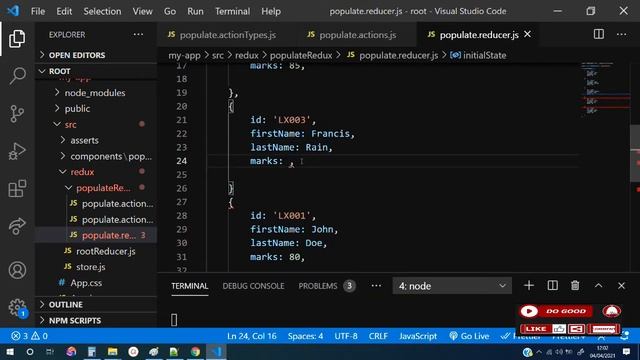This screenshot has width=640, height=360.
Task: Open the Extensions view
Action: 17,189
